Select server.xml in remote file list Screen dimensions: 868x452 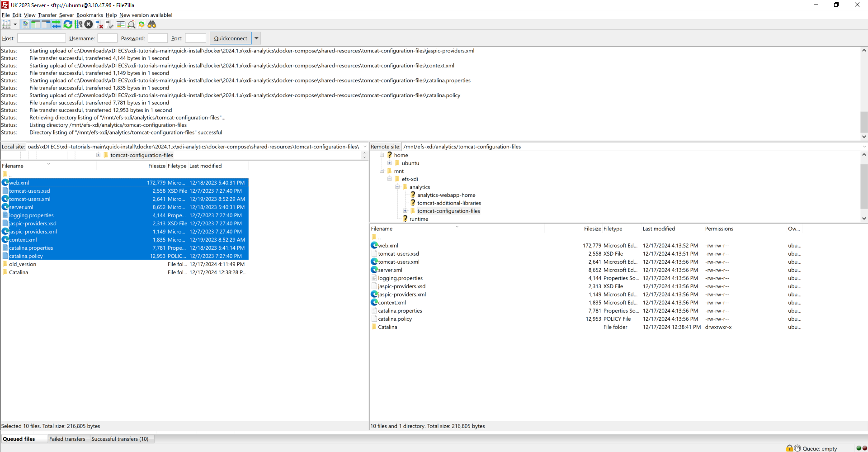pos(390,270)
